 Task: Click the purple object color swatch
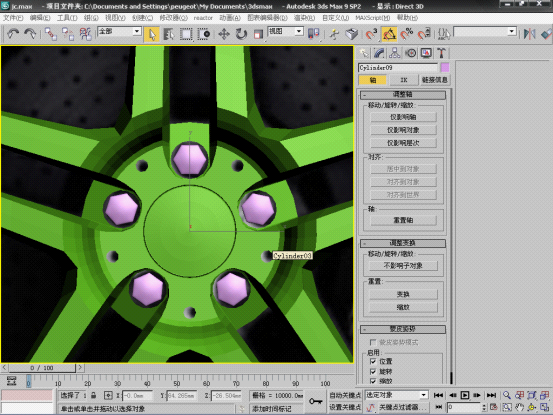445,67
